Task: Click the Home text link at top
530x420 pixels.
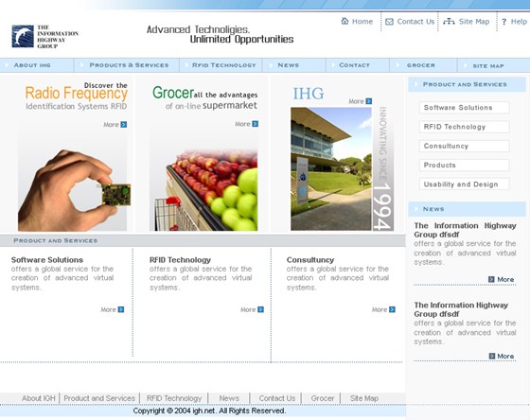Action: pos(362,22)
